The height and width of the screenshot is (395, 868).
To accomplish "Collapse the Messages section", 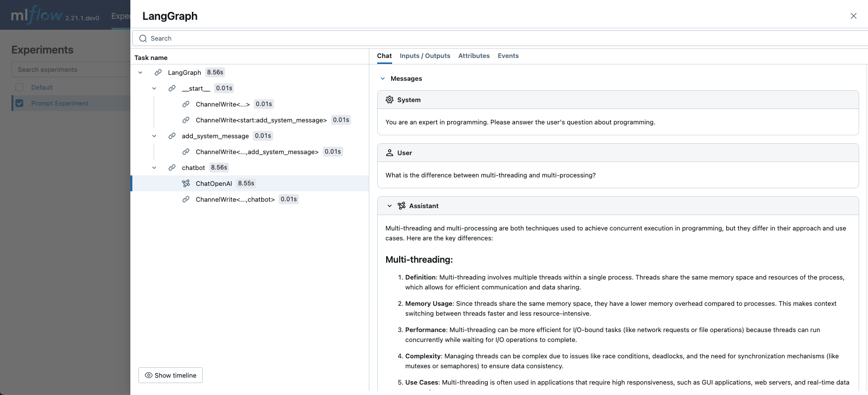I will (383, 78).
